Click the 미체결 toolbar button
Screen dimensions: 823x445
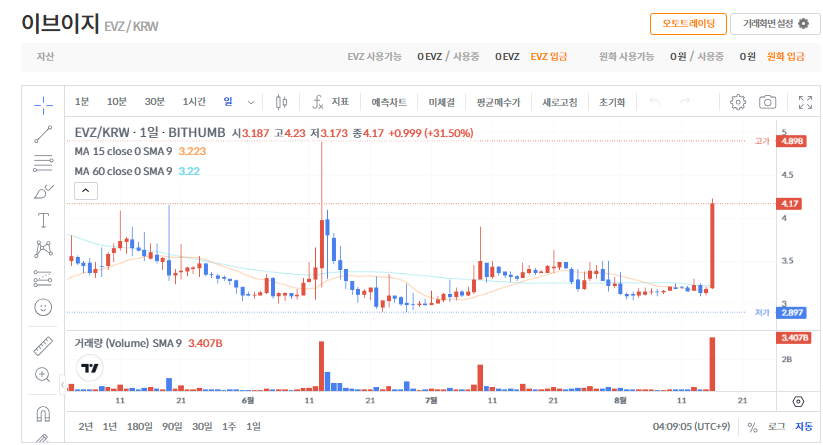point(441,102)
